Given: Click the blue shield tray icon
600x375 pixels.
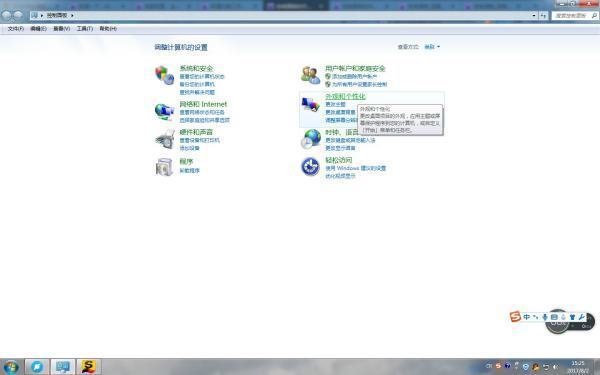Looking at the screenshot, I should click(x=526, y=367).
